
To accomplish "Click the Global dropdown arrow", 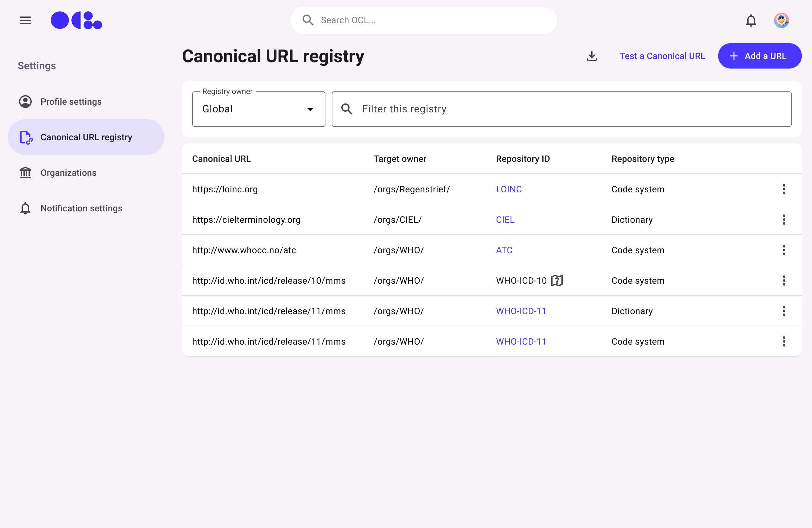I will [x=310, y=109].
